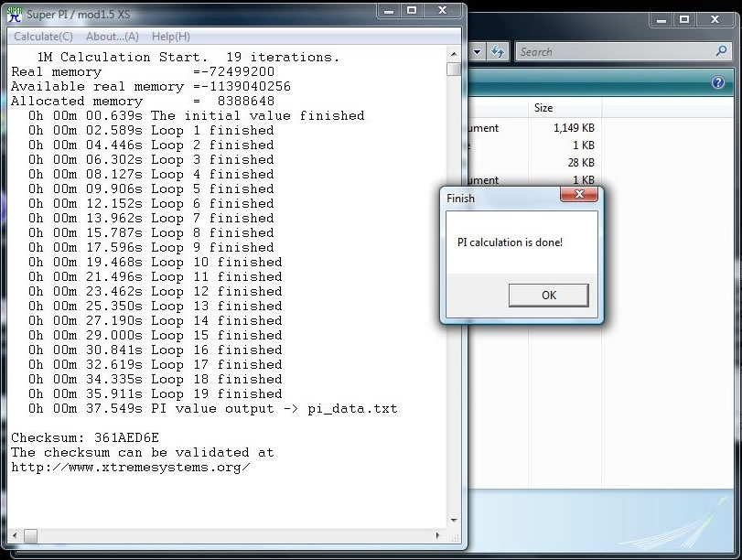The image size is (742, 560).
Task: Click the 'Real memory' line
Action: (x=143, y=72)
